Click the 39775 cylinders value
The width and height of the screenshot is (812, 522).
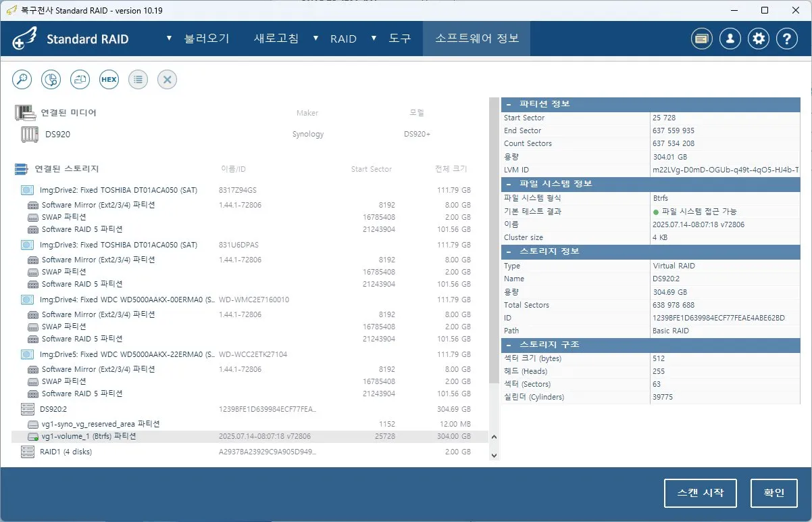(663, 397)
